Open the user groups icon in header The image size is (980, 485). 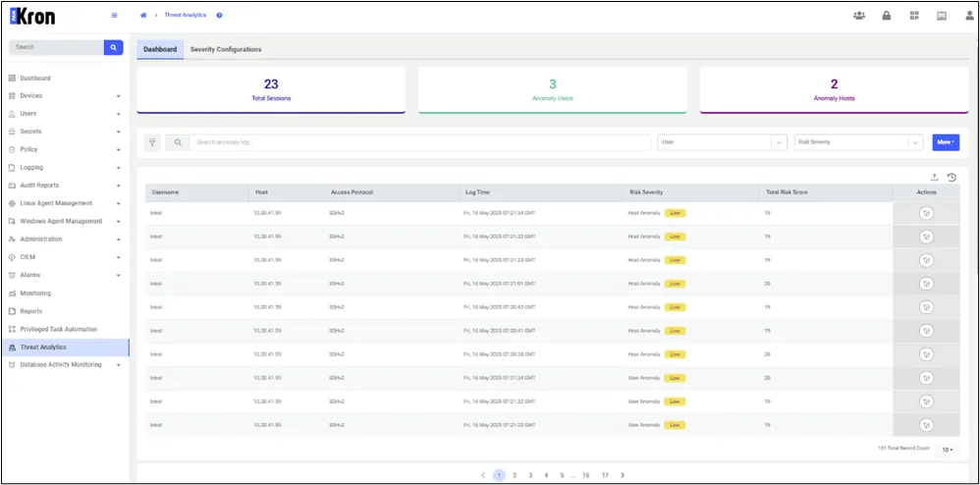pyautogui.click(x=859, y=16)
